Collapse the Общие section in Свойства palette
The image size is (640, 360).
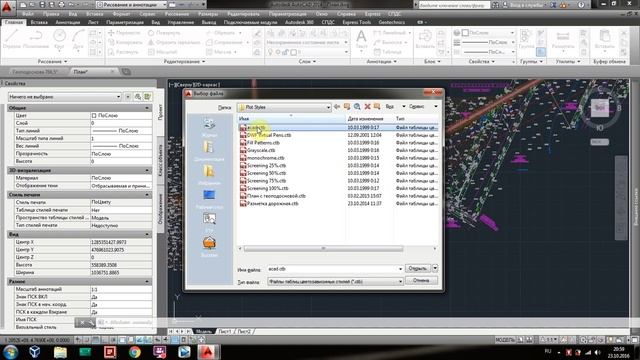147,108
